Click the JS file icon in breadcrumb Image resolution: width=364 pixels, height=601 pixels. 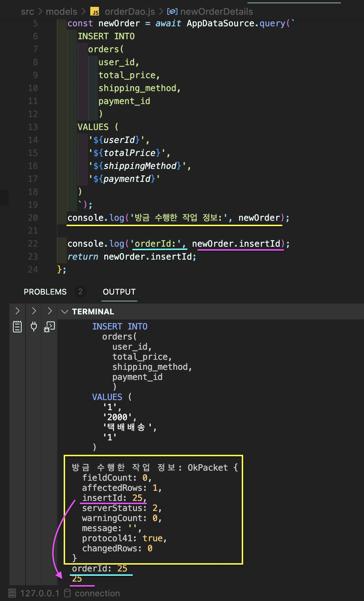tap(95, 12)
